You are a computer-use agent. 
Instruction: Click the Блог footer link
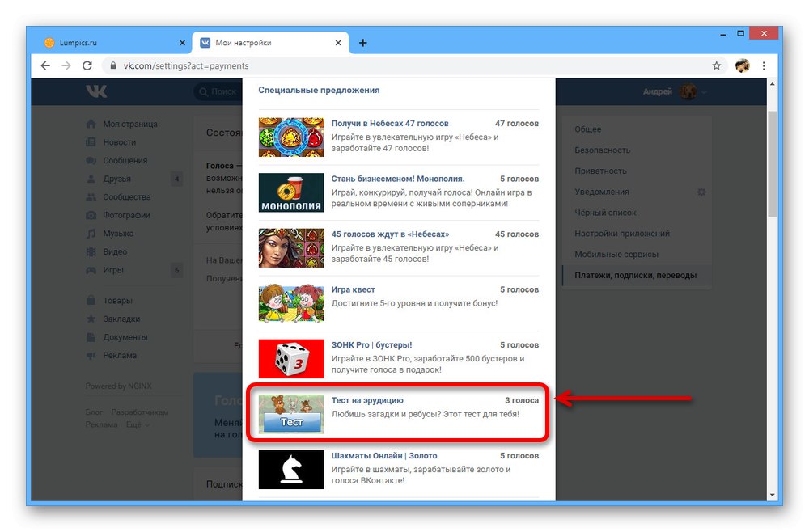(94, 412)
